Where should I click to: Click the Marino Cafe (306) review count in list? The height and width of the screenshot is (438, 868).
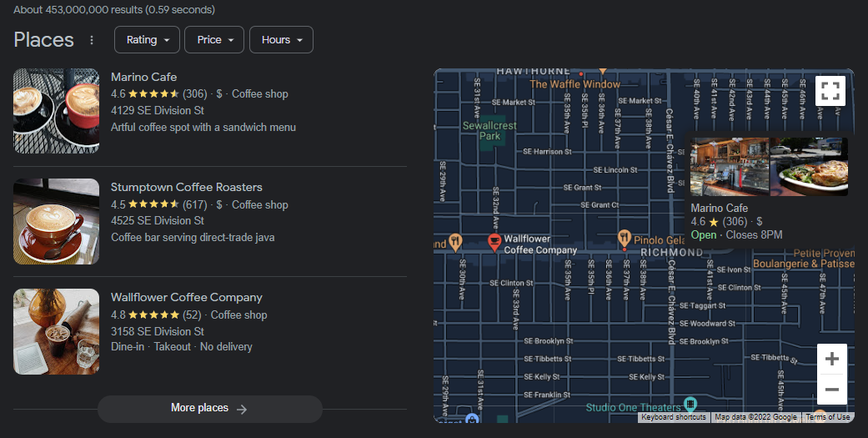195,93
